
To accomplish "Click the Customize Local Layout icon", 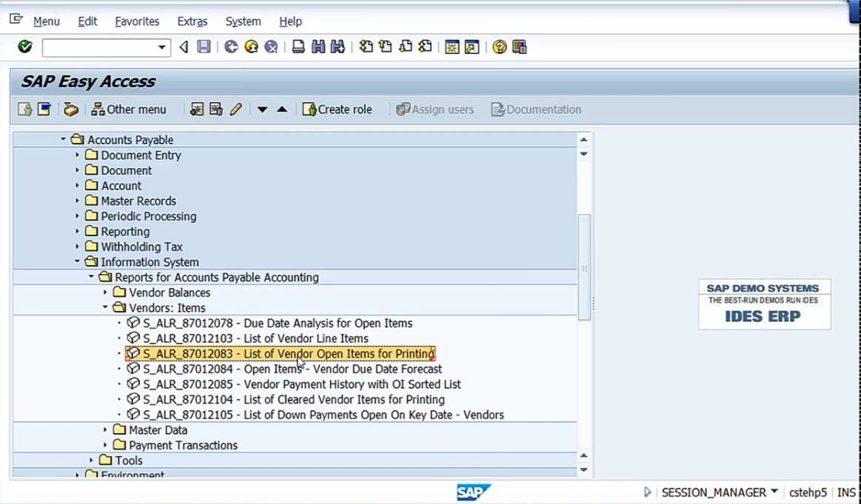I will pos(519,47).
